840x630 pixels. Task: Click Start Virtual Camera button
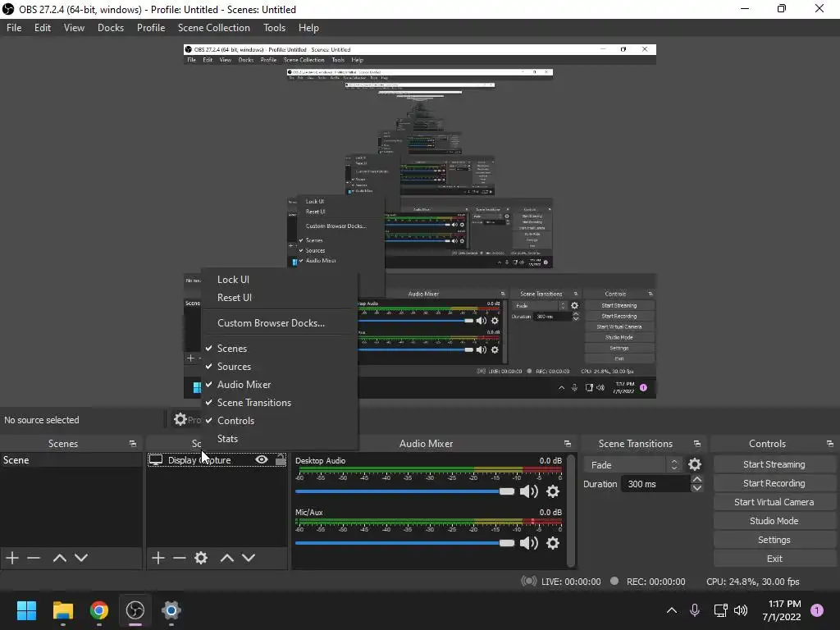774,502
